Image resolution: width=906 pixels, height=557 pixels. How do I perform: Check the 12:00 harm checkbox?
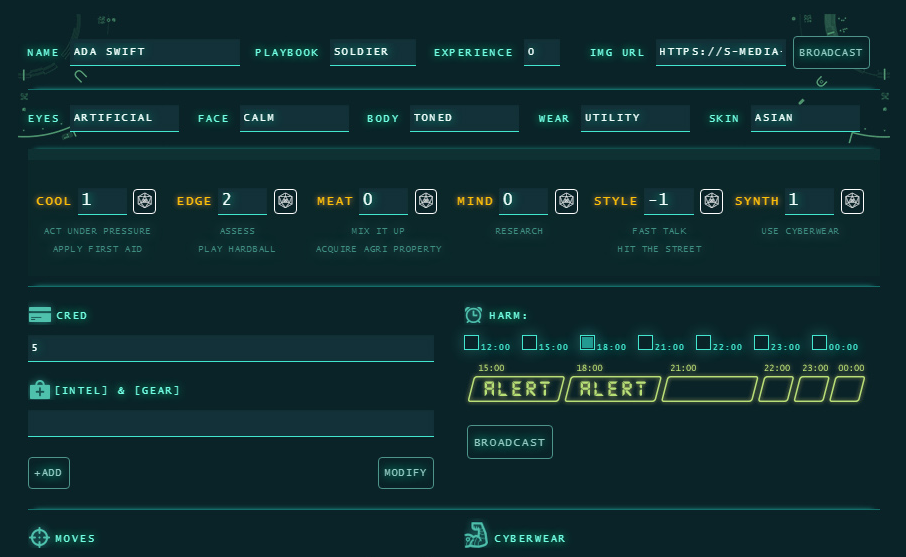[471, 343]
